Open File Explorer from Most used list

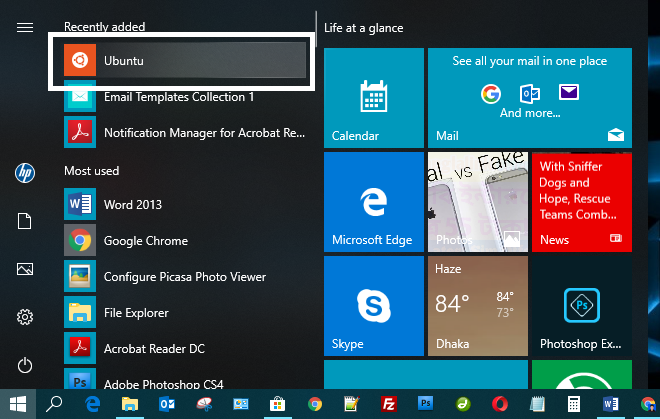click(x=185, y=312)
